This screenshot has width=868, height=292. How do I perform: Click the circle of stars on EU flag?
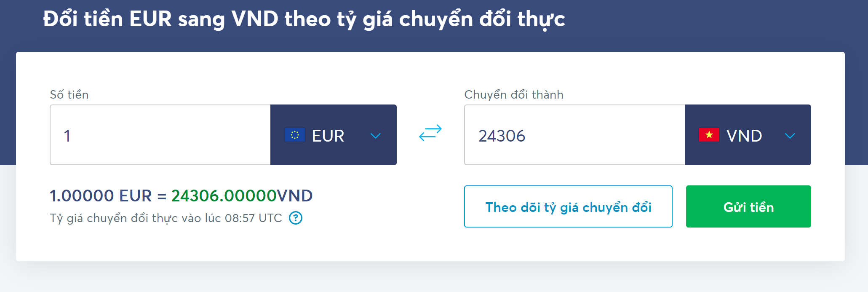coord(295,135)
